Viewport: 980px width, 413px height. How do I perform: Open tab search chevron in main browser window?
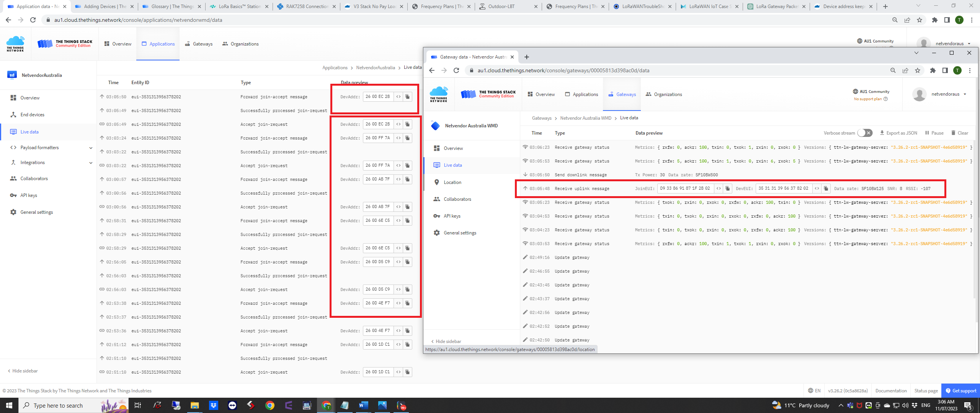coord(918,6)
